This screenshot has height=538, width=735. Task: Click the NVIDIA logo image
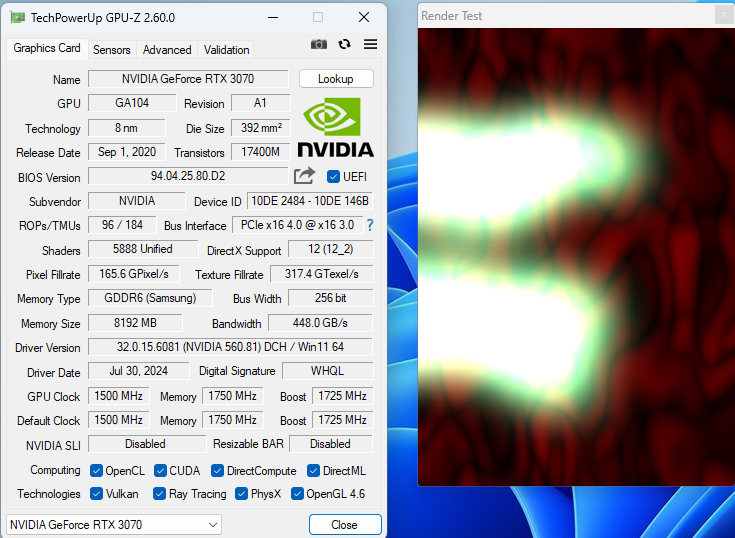tap(336, 127)
